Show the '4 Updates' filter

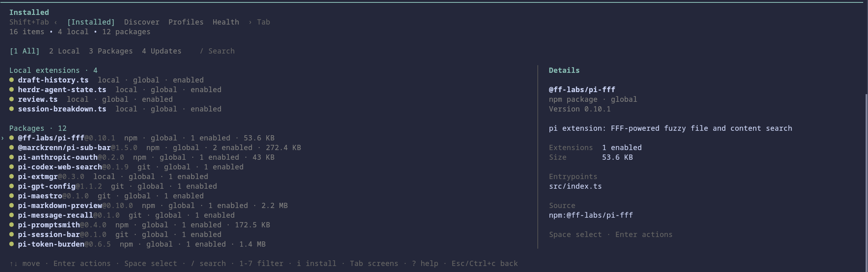click(161, 51)
